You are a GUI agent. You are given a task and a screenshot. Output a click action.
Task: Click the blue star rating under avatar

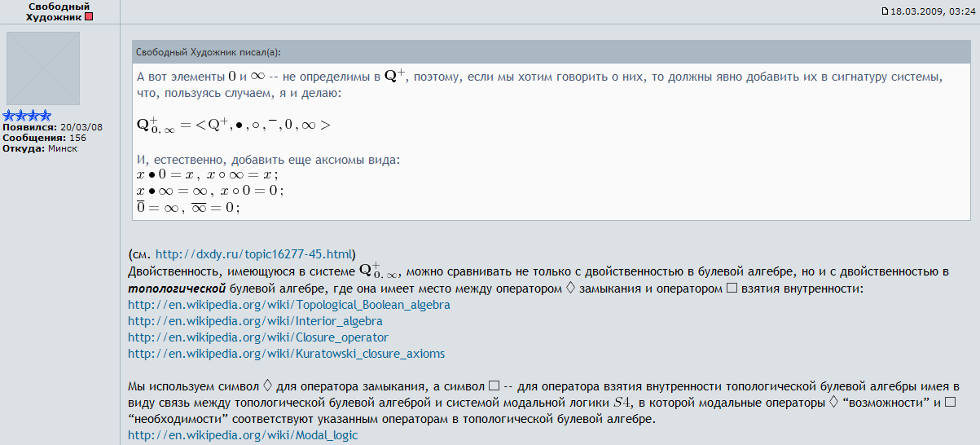27,117
